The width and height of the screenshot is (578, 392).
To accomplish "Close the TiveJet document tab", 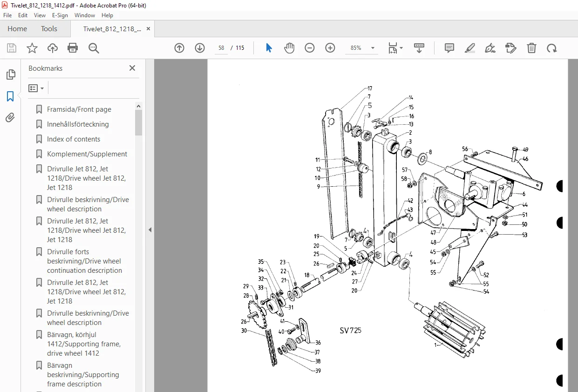I will click(x=148, y=29).
